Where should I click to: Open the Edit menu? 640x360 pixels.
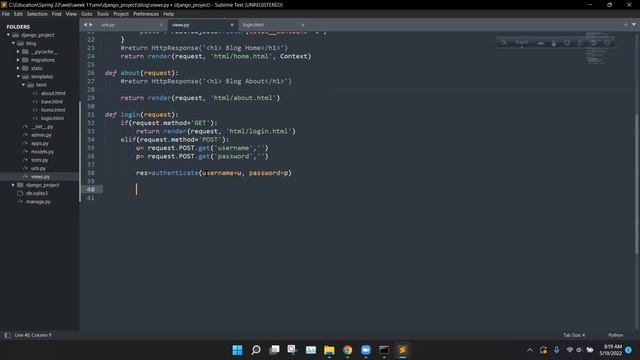18,14
